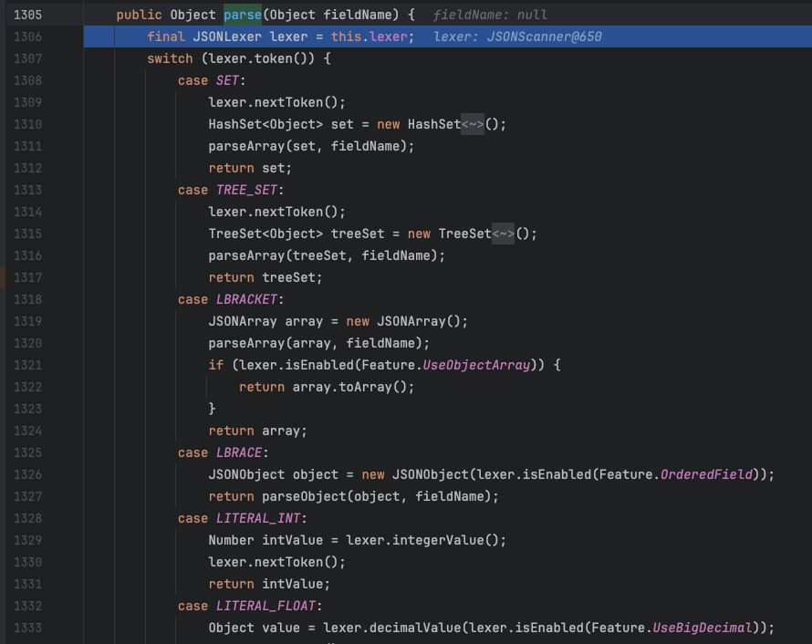Expand the folded diamond operator after TreeSet
The image size is (812, 644).
(x=504, y=234)
